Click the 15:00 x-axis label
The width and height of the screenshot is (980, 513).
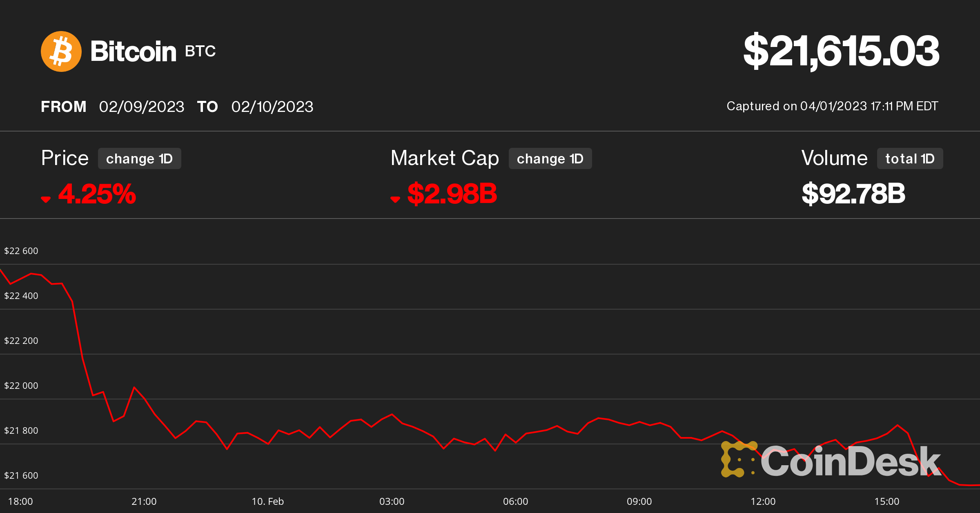pyautogui.click(x=887, y=502)
